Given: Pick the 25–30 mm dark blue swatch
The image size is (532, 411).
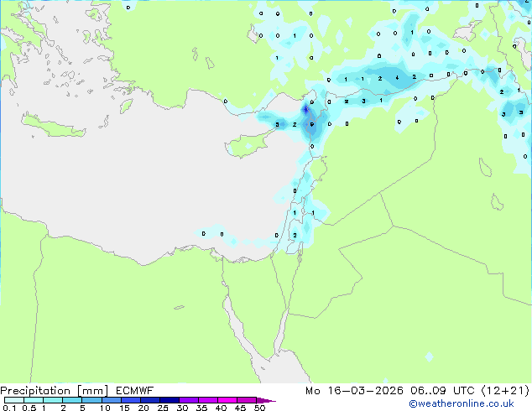Looking at the screenshot, I should [x=170, y=400].
